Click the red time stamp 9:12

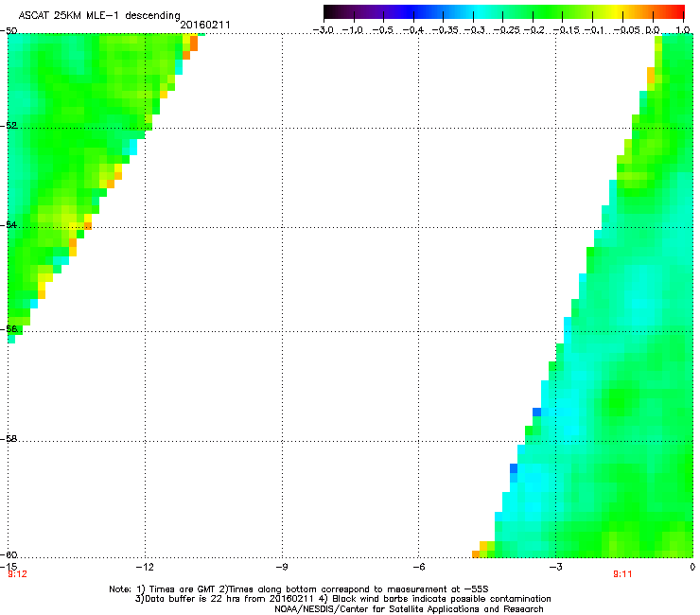(17, 574)
